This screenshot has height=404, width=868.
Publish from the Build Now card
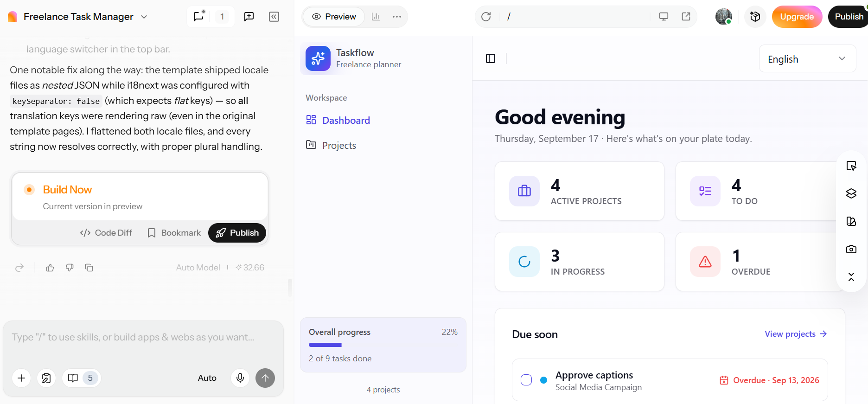click(x=237, y=233)
